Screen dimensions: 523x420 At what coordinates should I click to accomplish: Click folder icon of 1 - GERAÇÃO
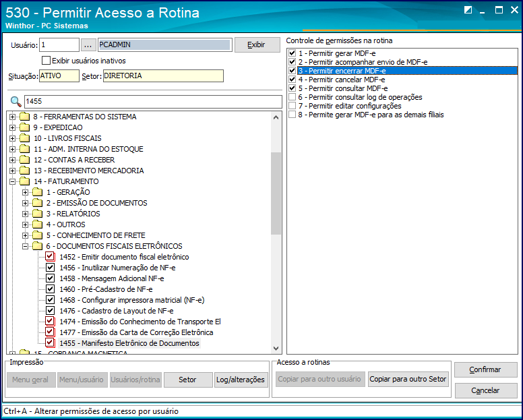pos(37,192)
